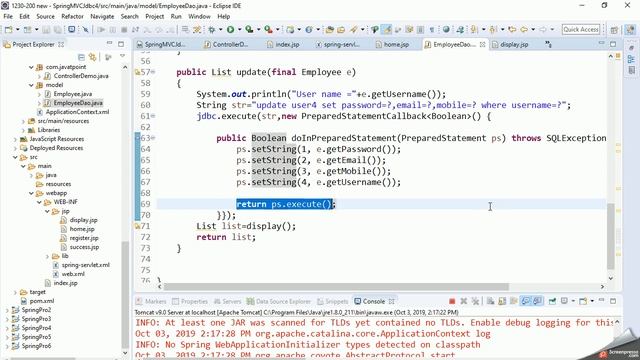Click the editor vertical scrollbar thumb
The height and width of the screenshot is (360, 640).
click(611, 236)
